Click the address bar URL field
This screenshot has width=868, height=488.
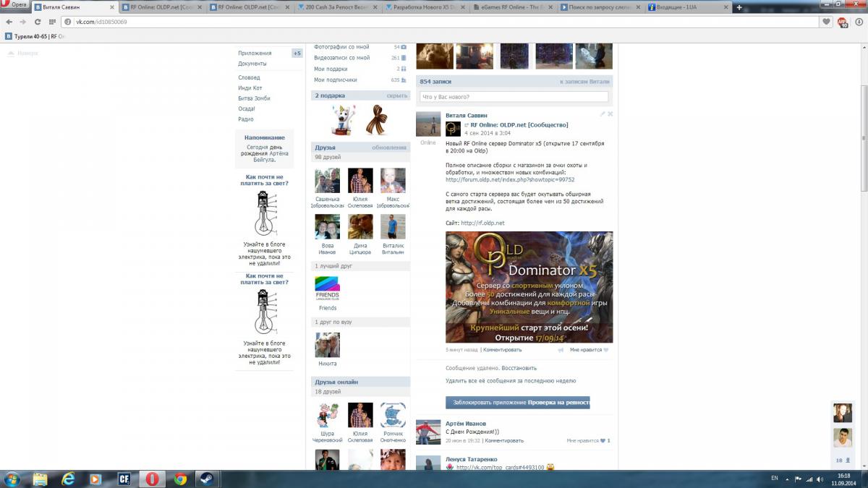[441, 22]
